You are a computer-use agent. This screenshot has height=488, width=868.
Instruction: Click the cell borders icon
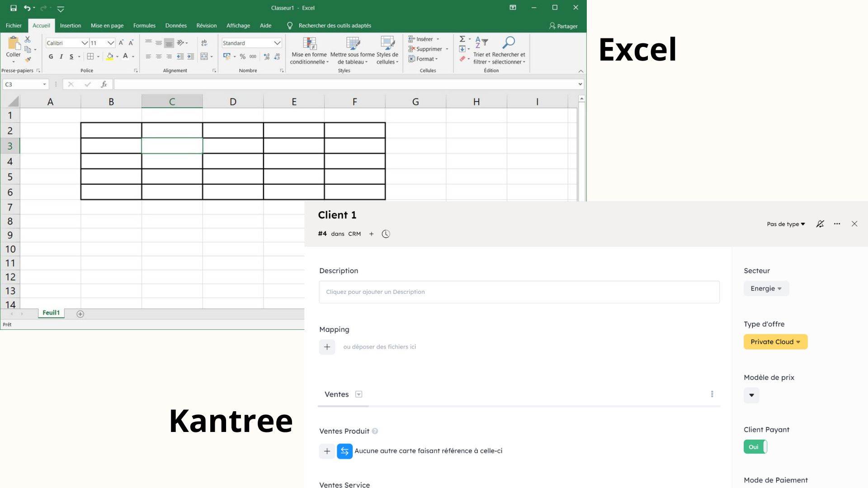90,56
